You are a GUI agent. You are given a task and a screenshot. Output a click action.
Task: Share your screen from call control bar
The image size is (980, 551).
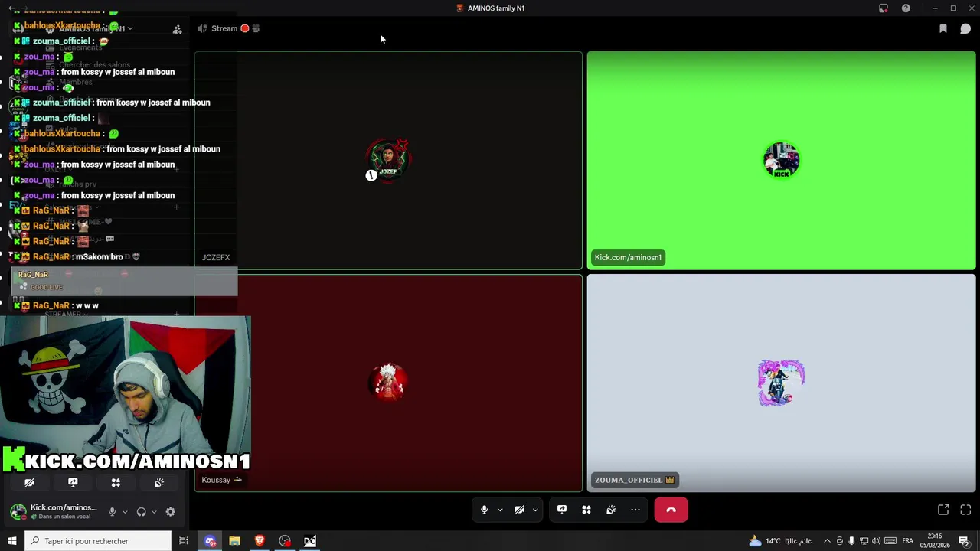tap(562, 510)
